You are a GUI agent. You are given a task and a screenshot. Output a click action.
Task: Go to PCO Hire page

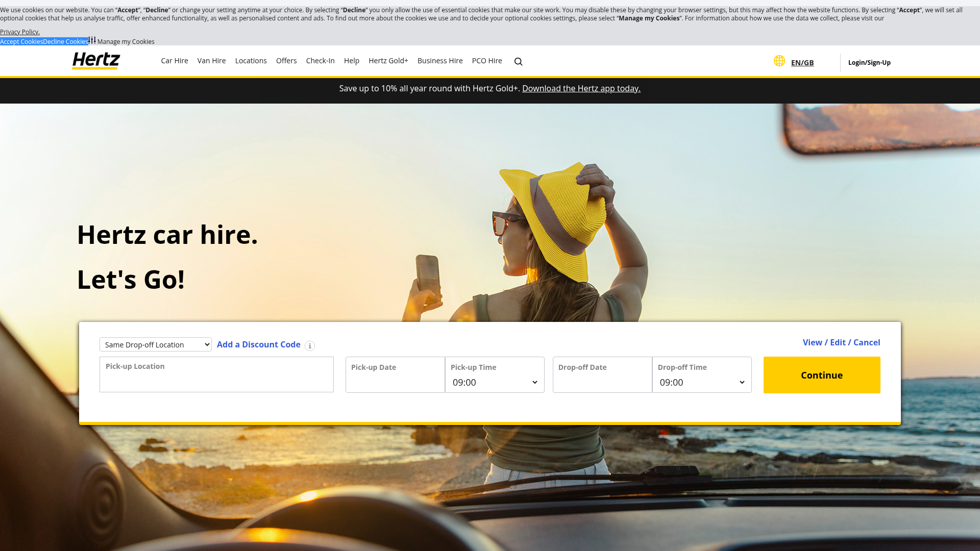click(487, 61)
